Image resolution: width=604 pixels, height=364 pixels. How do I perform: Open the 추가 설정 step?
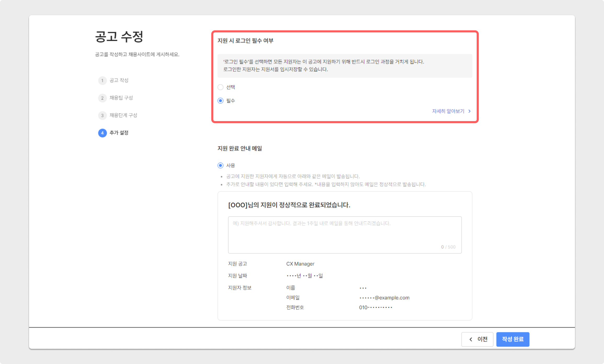119,133
